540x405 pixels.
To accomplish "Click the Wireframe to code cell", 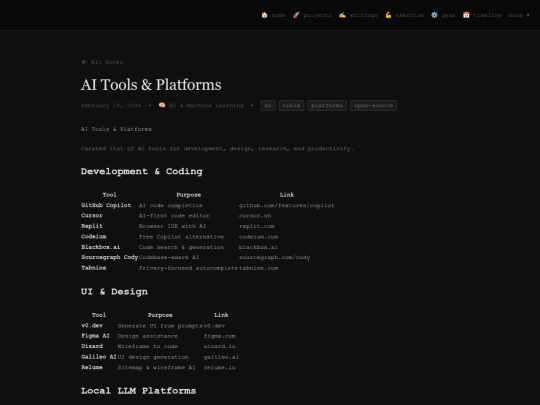I will [x=148, y=346].
